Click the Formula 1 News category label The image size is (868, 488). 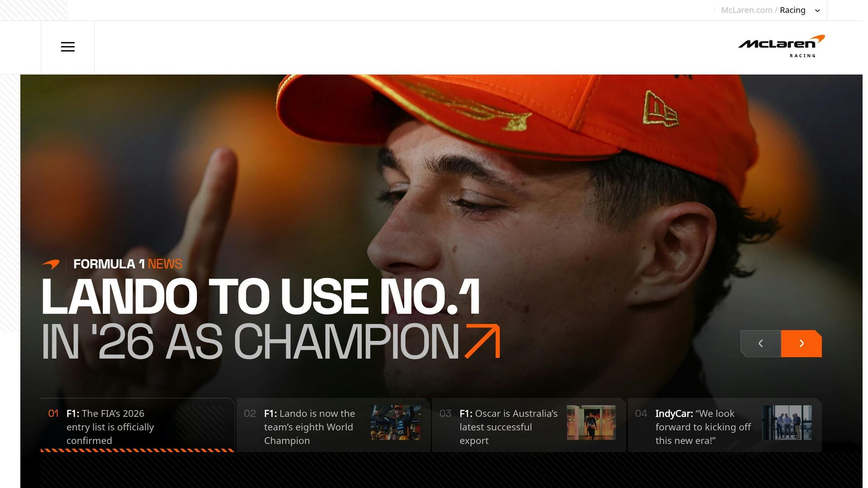coord(128,264)
